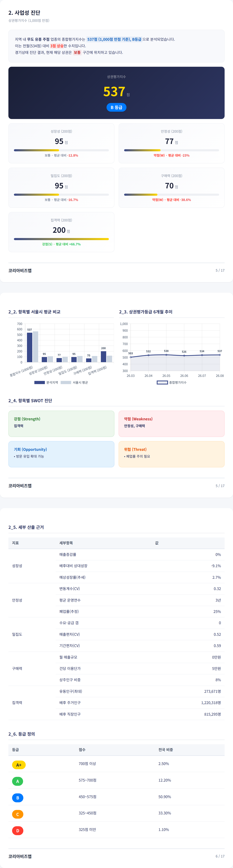The image size is (233, 868).
Task: Click the 집객력 bar labeled 200 in the bar chart
Action: [103, 357]
